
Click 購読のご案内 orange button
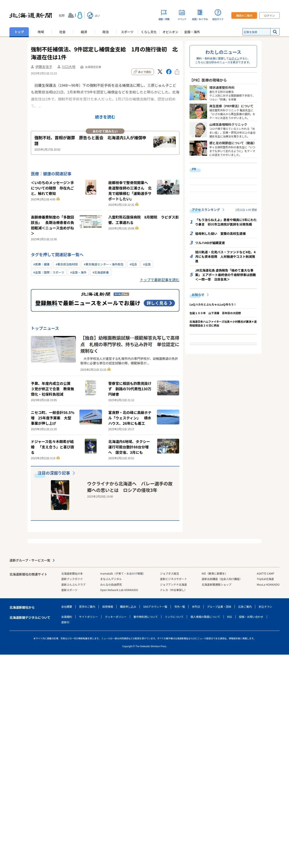244,16
